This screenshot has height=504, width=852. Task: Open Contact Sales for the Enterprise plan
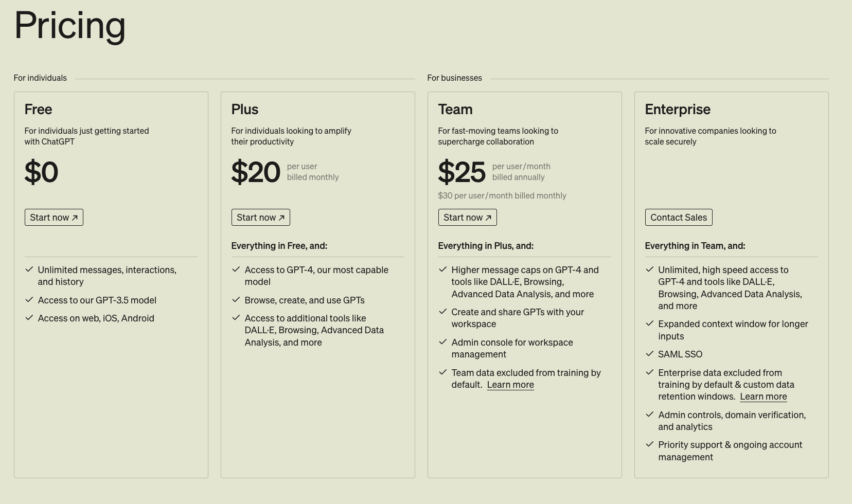click(x=678, y=218)
